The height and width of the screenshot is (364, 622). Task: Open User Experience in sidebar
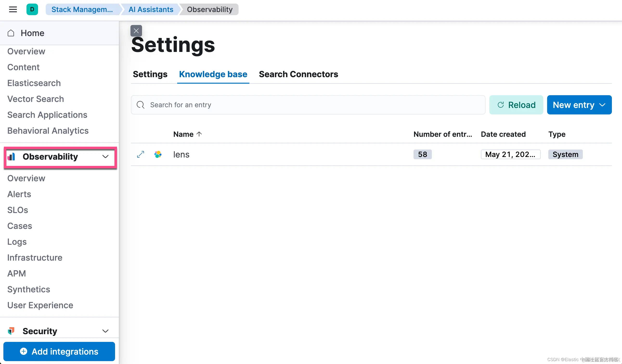(40, 305)
